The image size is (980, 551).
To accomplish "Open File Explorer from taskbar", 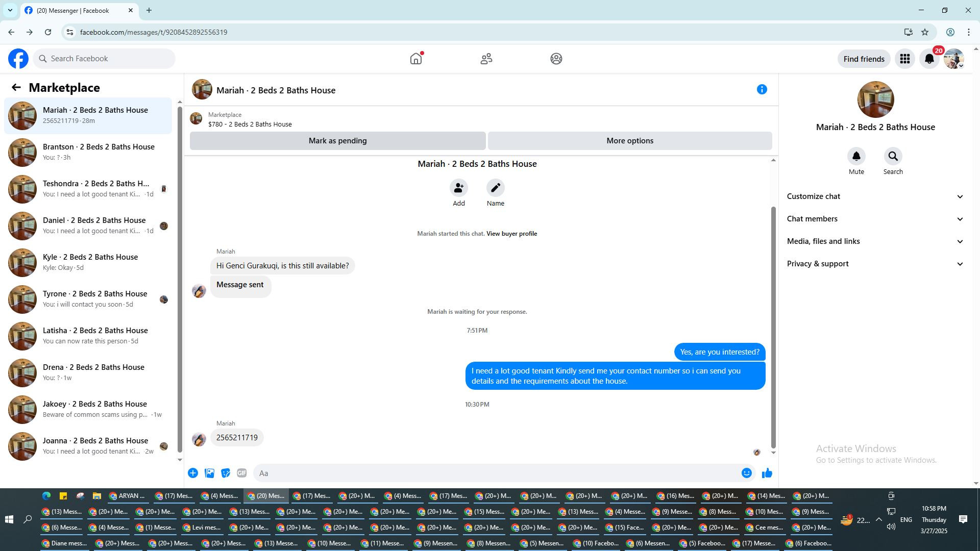I will tap(96, 496).
